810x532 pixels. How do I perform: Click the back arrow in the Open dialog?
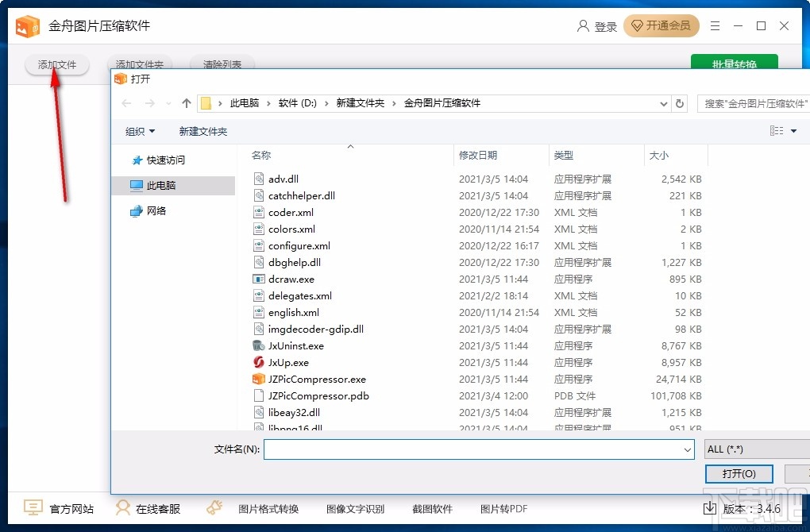tap(127, 102)
